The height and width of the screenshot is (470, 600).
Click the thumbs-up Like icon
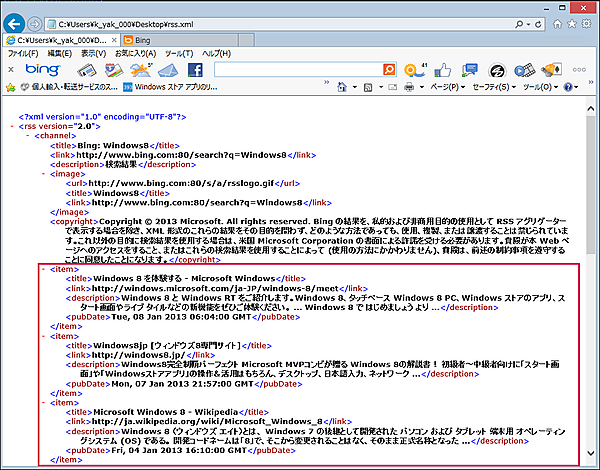(x=444, y=70)
